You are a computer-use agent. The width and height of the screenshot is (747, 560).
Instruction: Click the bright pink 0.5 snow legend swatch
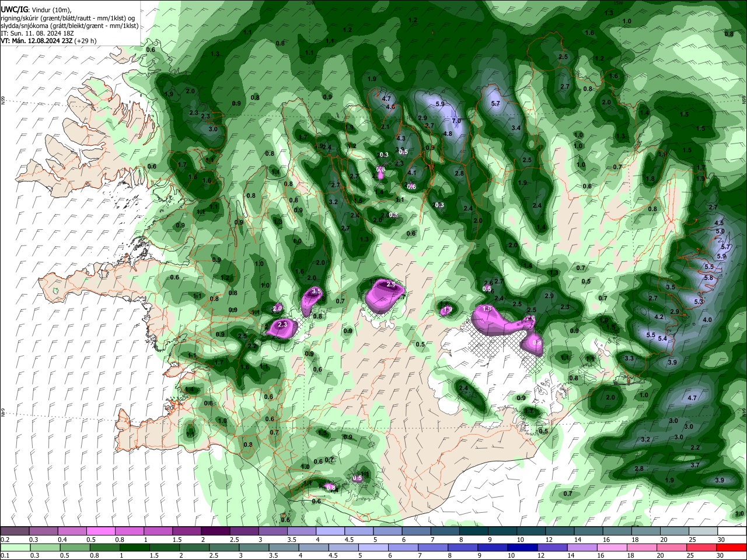click(100, 531)
